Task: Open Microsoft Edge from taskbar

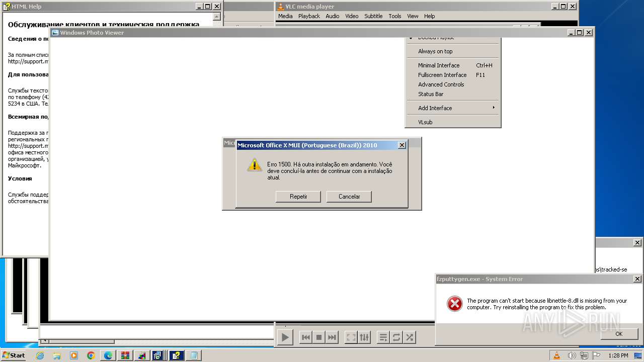Action: [108, 355]
